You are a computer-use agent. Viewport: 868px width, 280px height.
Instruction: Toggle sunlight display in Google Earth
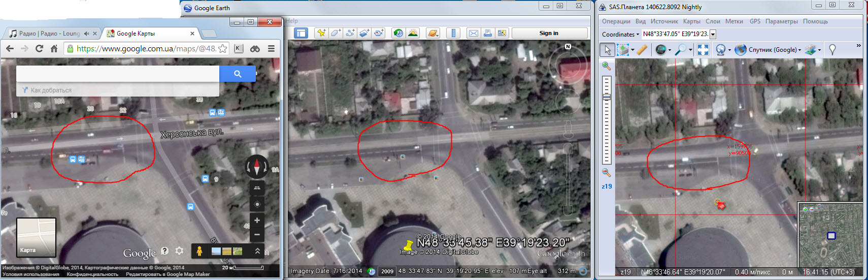[x=413, y=33]
